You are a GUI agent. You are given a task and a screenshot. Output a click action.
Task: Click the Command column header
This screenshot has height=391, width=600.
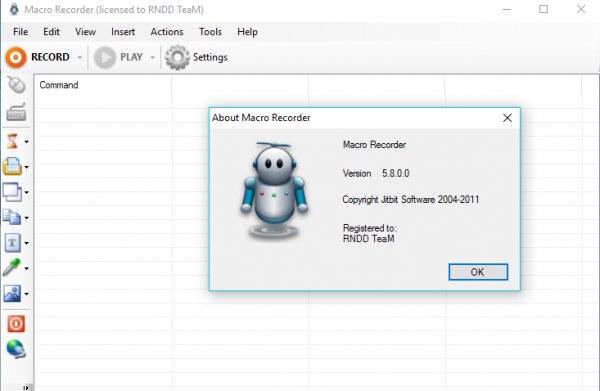pyautogui.click(x=103, y=85)
